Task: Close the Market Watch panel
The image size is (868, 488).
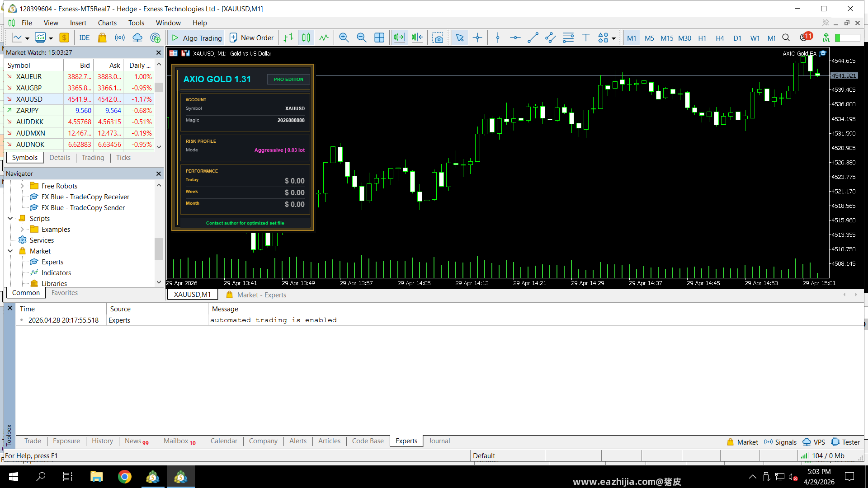Action: pyautogui.click(x=159, y=53)
